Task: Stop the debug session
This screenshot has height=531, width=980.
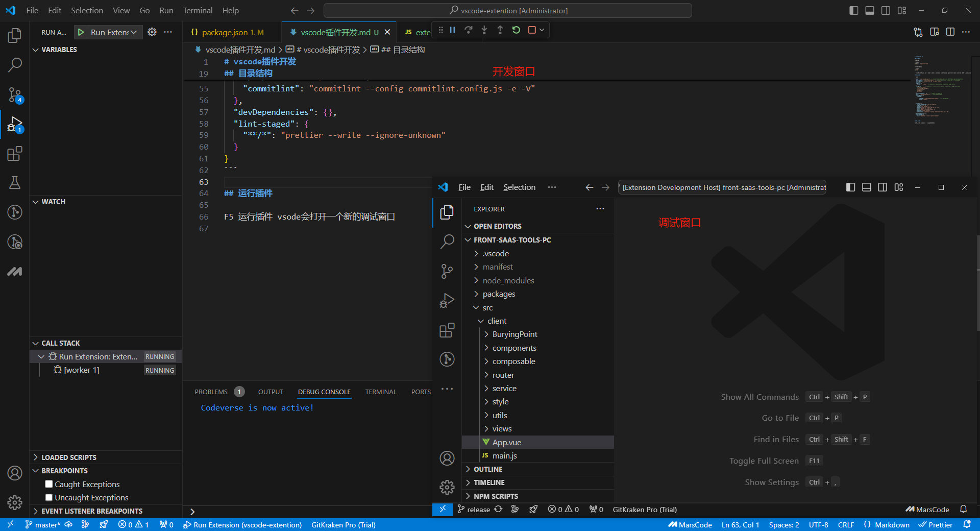Action: 532,30
